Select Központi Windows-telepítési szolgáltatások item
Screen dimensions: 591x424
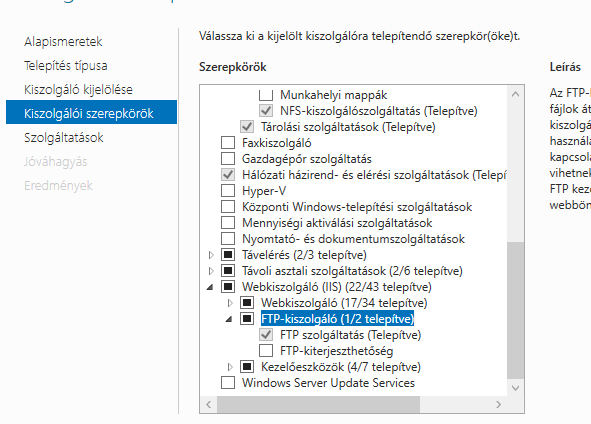(357, 207)
